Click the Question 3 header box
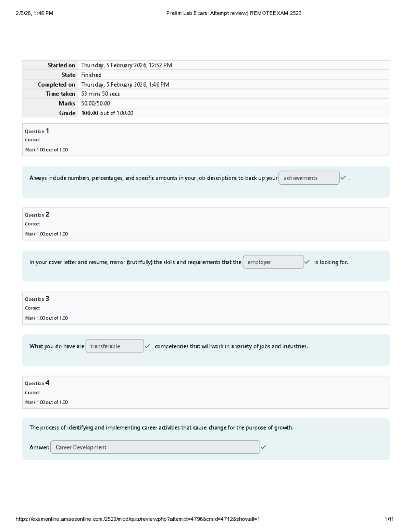Screen dimensions: 411x532 (x=206, y=308)
